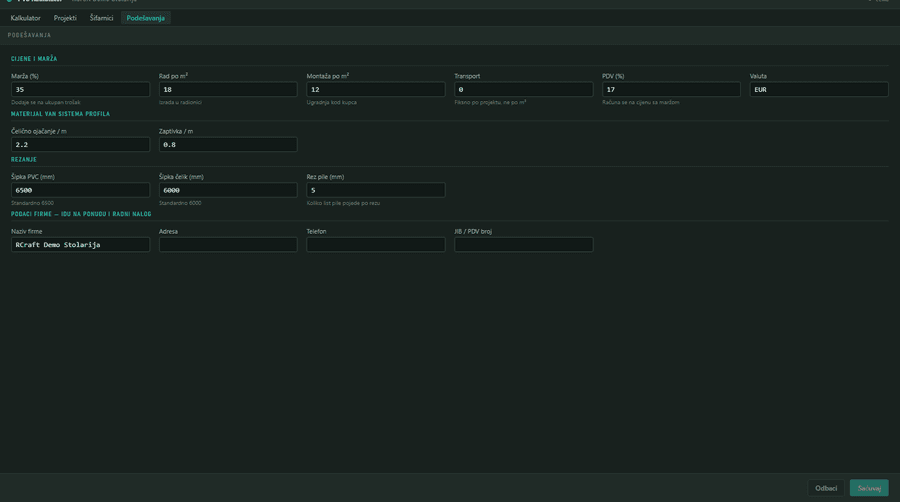
Task: Discard changes with the Odbaci button
Action: 826,488
